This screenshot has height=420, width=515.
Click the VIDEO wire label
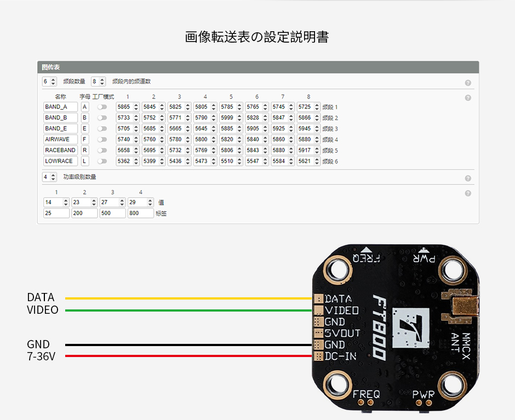pyautogui.click(x=43, y=310)
